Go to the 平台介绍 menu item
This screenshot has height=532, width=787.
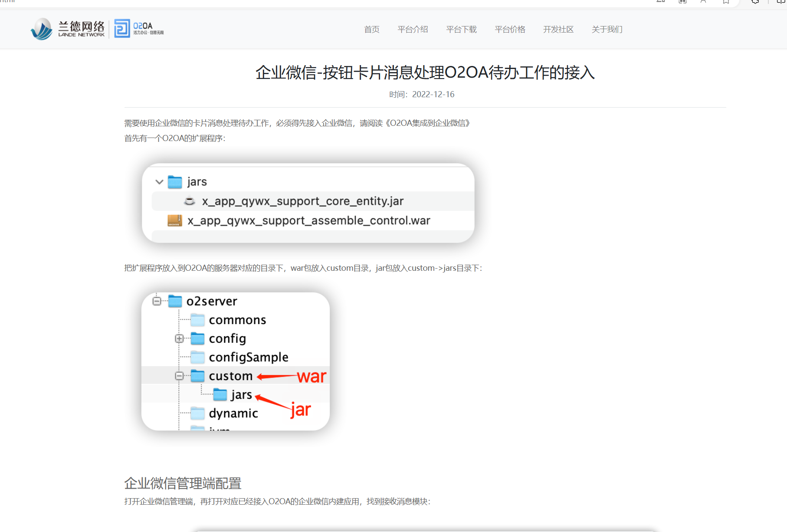point(413,30)
